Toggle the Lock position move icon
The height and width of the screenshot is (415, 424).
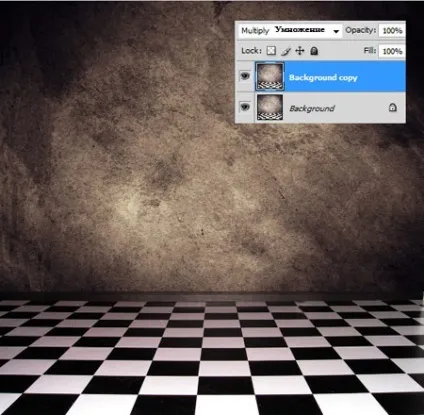pos(300,51)
